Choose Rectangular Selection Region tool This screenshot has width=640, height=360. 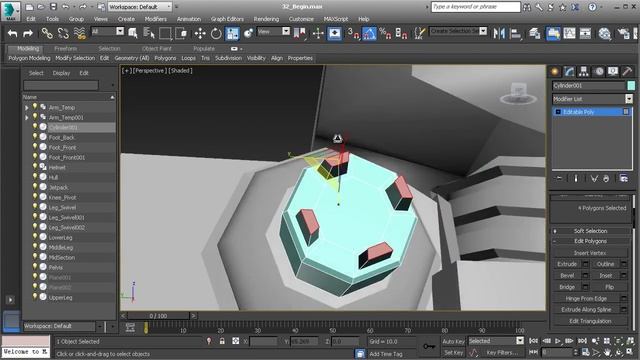click(x=165, y=33)
